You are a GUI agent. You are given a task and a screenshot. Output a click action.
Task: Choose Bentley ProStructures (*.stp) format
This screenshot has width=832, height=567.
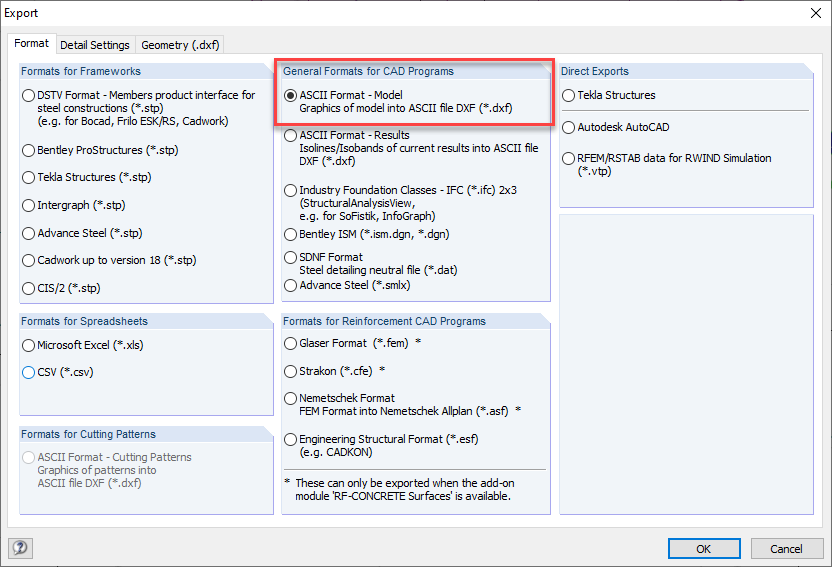[x=29, y=150]
